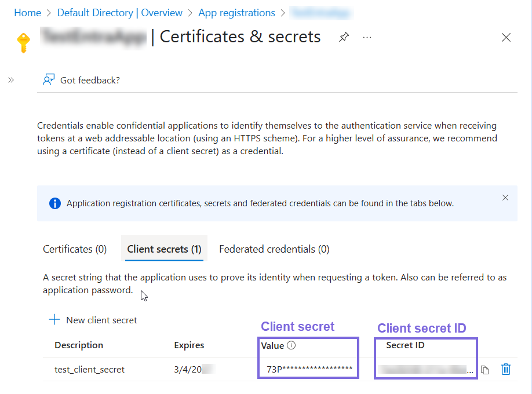This screenshot has height=394, width=532.
Task: Go to Default Directory Overview
Action: [119, 12]
